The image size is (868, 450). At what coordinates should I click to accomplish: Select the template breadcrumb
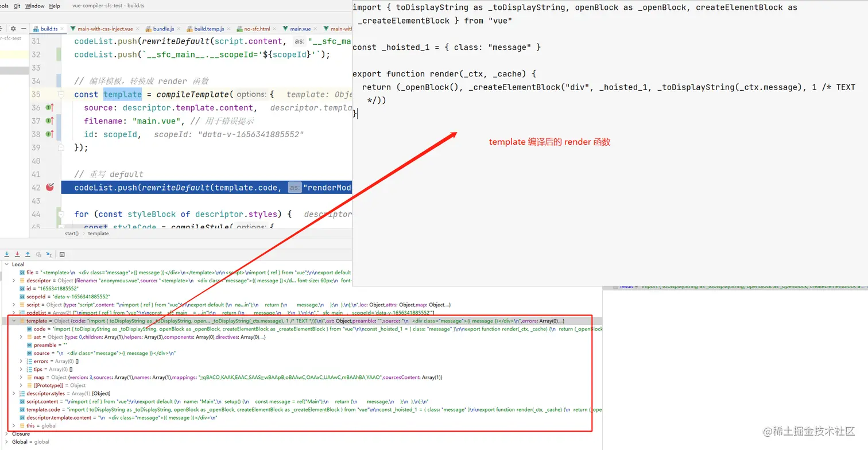98,234
